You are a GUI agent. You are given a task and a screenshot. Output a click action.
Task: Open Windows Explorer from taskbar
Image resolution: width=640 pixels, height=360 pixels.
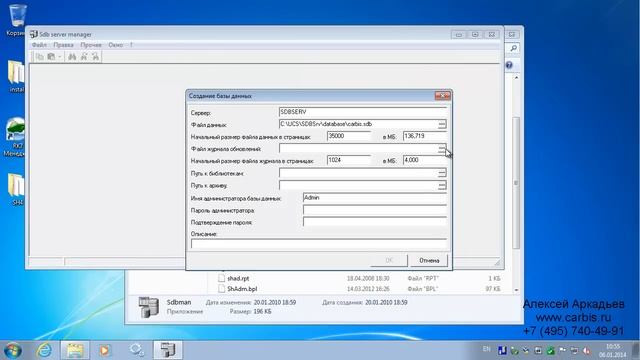(x=75, y=350)
